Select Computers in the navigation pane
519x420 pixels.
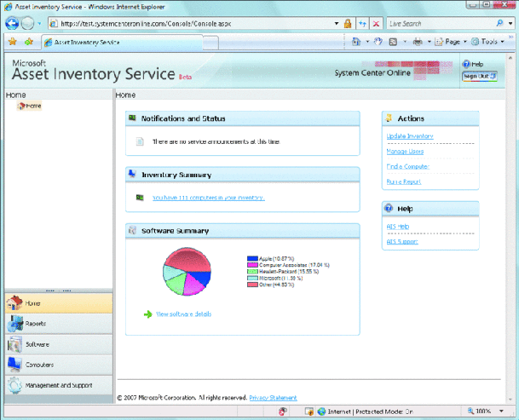click(59, 365)
